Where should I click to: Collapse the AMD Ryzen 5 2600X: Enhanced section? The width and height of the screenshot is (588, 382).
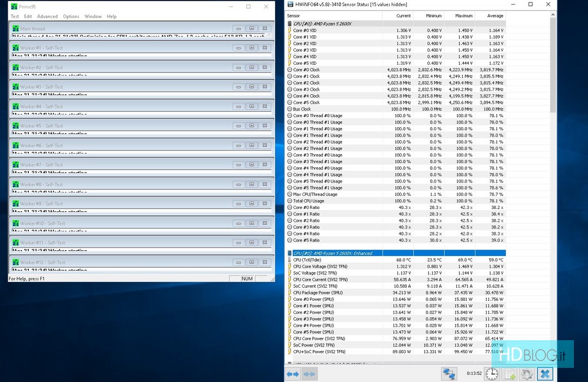(289, 253)
